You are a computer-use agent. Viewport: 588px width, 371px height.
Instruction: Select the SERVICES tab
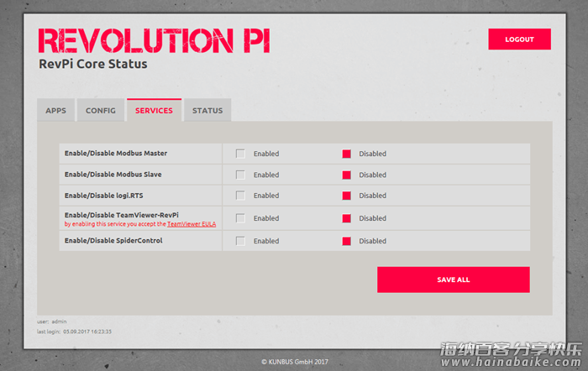click(x=154, y=110)
